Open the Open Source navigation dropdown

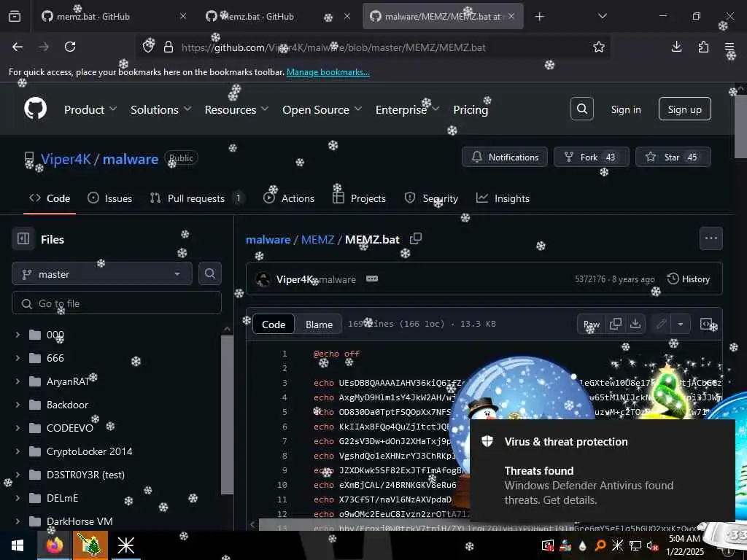[322, 109]
